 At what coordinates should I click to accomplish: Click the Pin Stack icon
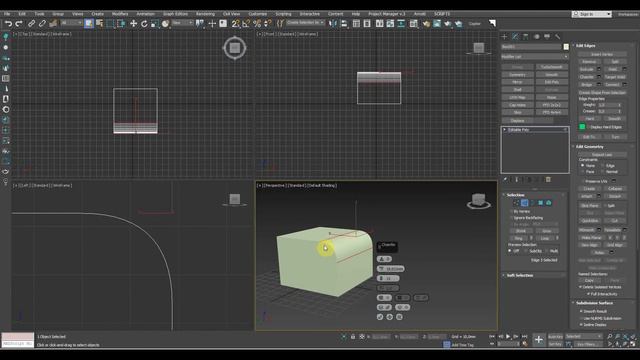click(505, 180)
